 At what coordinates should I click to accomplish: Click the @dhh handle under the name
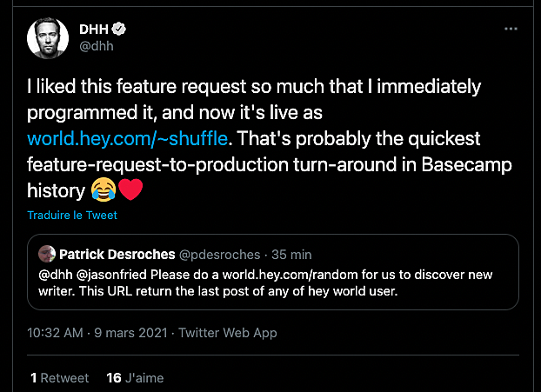point(97,46)
